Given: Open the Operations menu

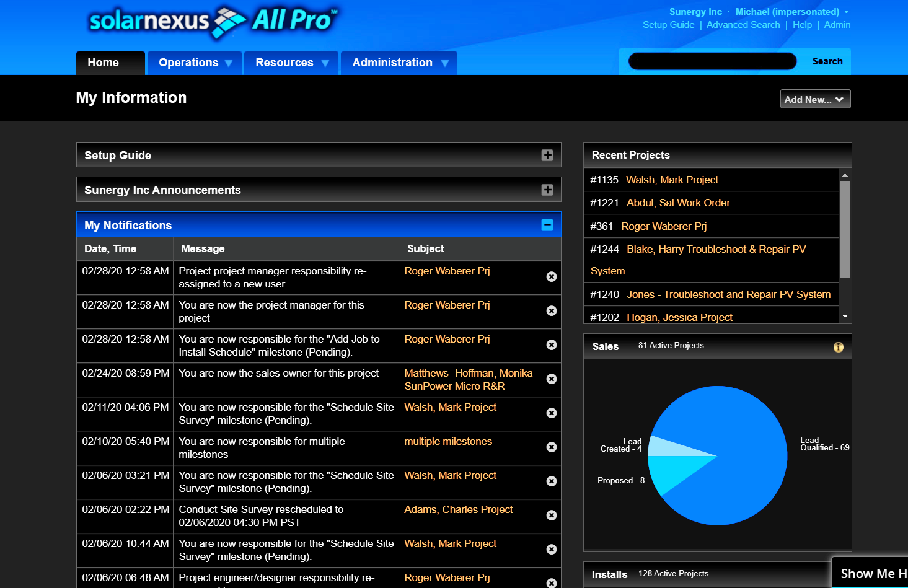Looking at the screenshot, I should coord(195,63).
